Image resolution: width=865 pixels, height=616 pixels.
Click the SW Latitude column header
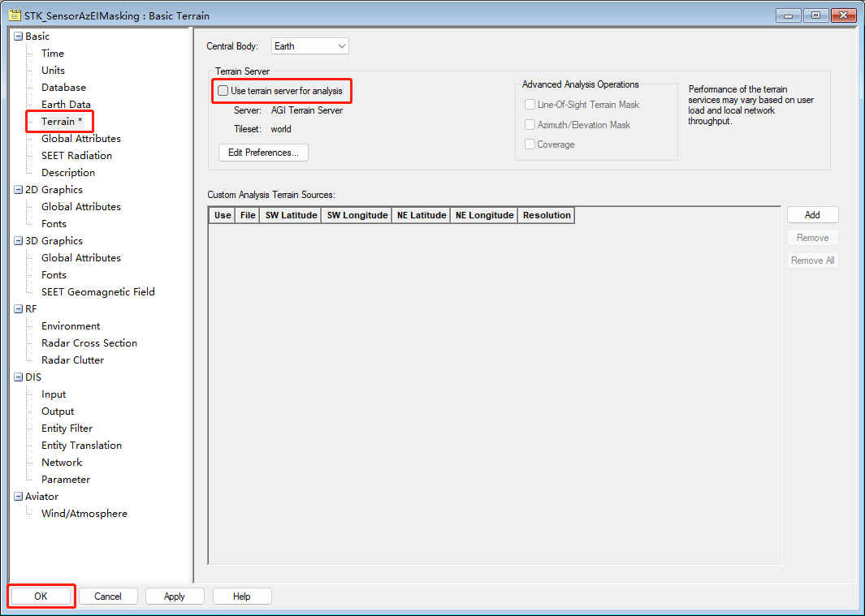(291, 215)
